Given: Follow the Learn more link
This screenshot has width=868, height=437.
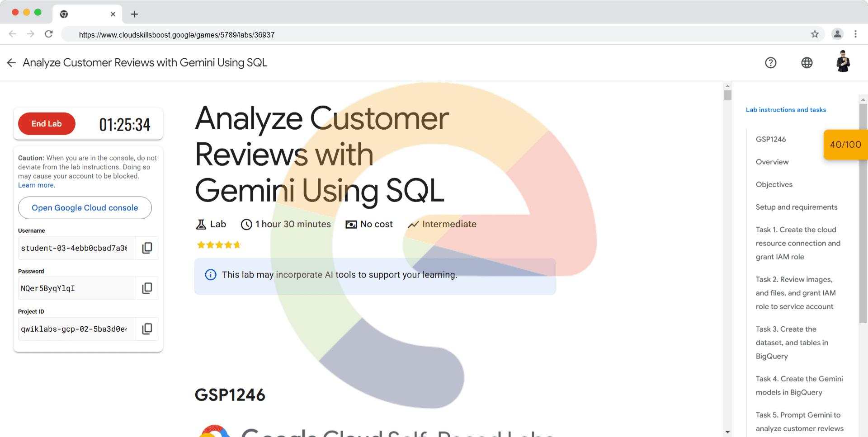Looking at the screenshot, I should pos(37,185).
